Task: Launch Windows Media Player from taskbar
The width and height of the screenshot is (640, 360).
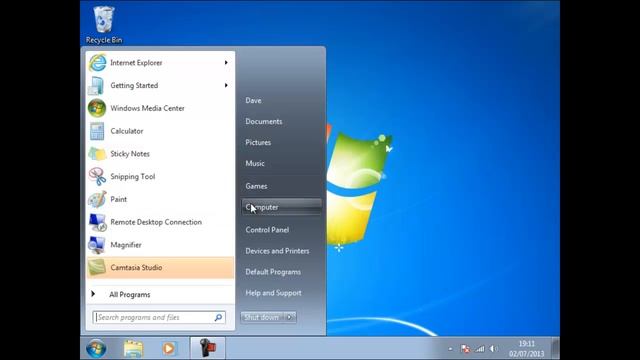Action: point(169,349)
